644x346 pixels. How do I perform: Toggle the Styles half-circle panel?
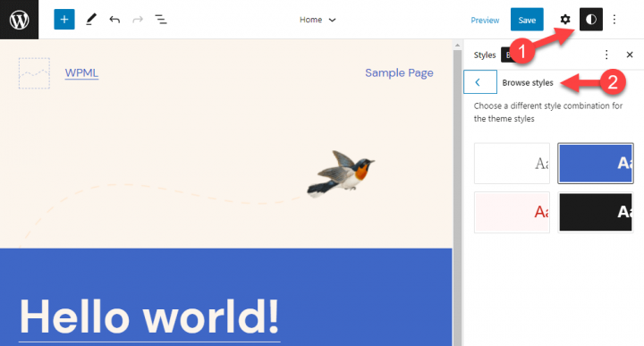591,20
